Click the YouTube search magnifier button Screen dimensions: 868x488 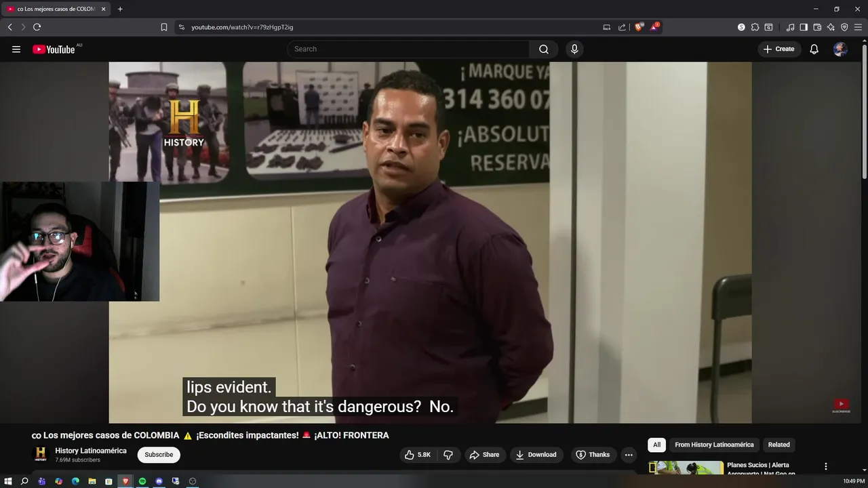click(544, 49)
